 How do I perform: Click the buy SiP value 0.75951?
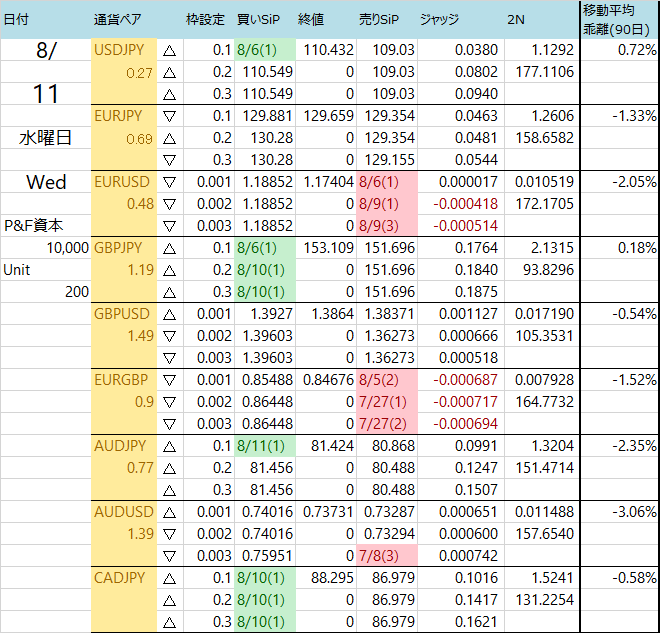[267, 556]
